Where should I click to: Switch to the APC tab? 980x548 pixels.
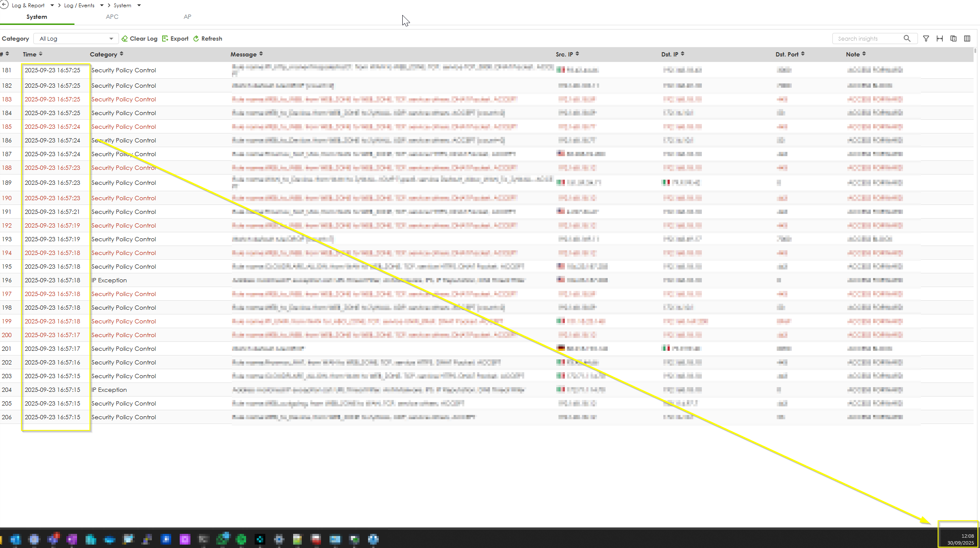point(112,17)
